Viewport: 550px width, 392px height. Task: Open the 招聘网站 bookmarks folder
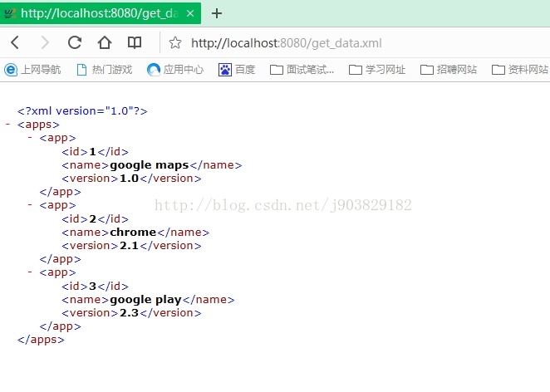[x=449, y=70]
